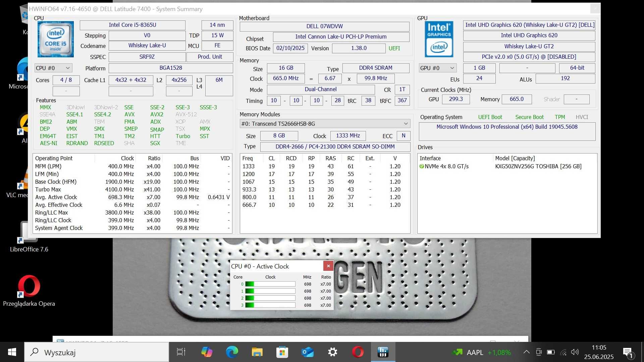
Task: Open Settings gear from the taskbar
Action: (332, 352)
